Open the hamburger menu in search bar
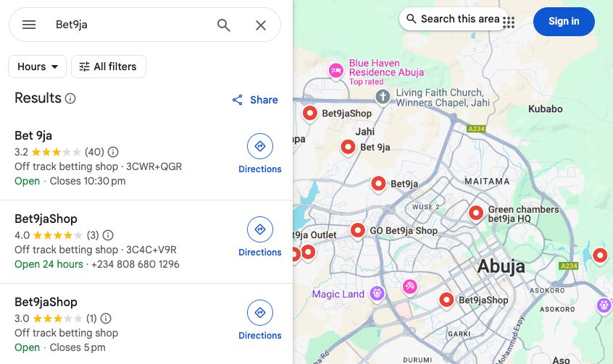Screen dimensions: 613x364 (x=29, y=25)
